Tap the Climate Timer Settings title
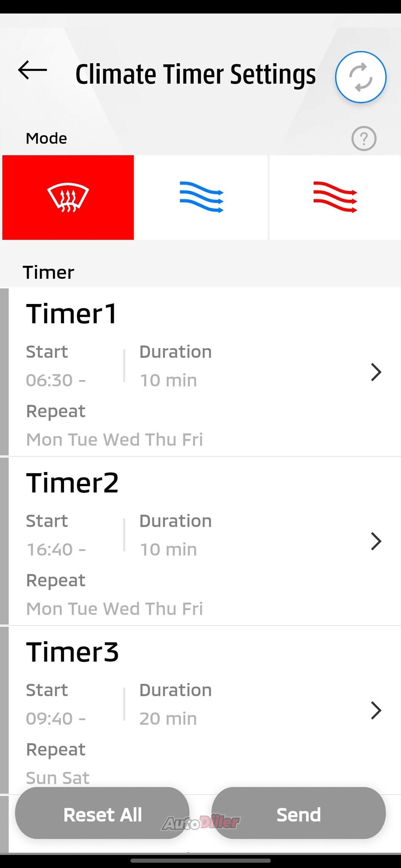The image size is (401, 868). [x=195, y=74]
